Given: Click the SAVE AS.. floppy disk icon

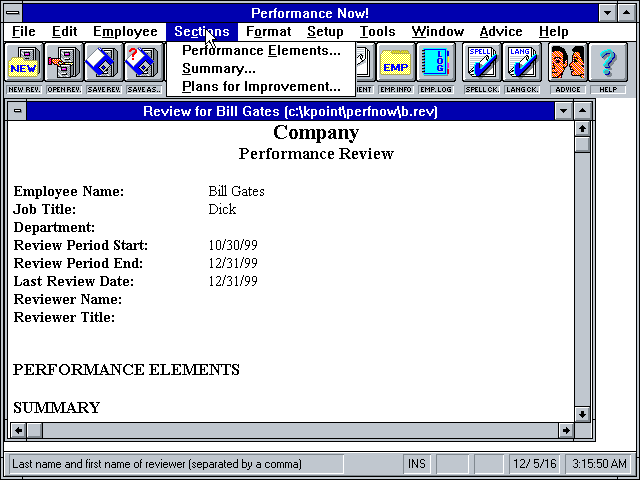Looking at the screenshot, I should pyautogui.click(x=144, y=62).
